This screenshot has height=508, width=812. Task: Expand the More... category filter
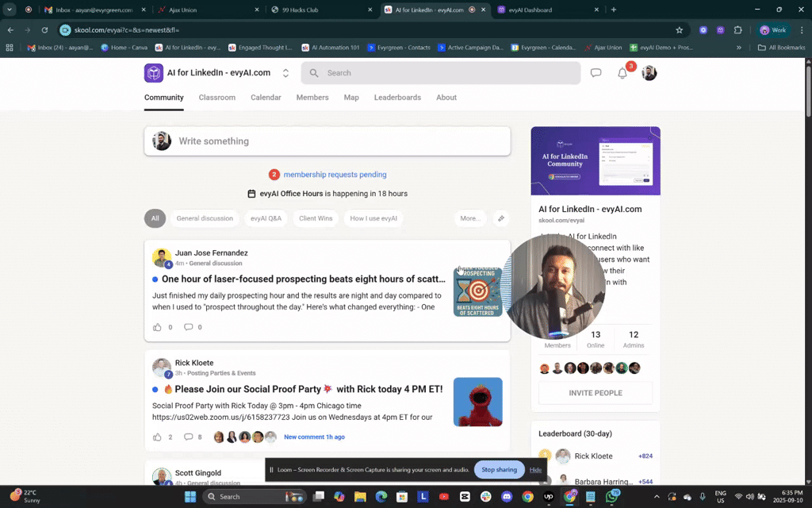point(470,218)
